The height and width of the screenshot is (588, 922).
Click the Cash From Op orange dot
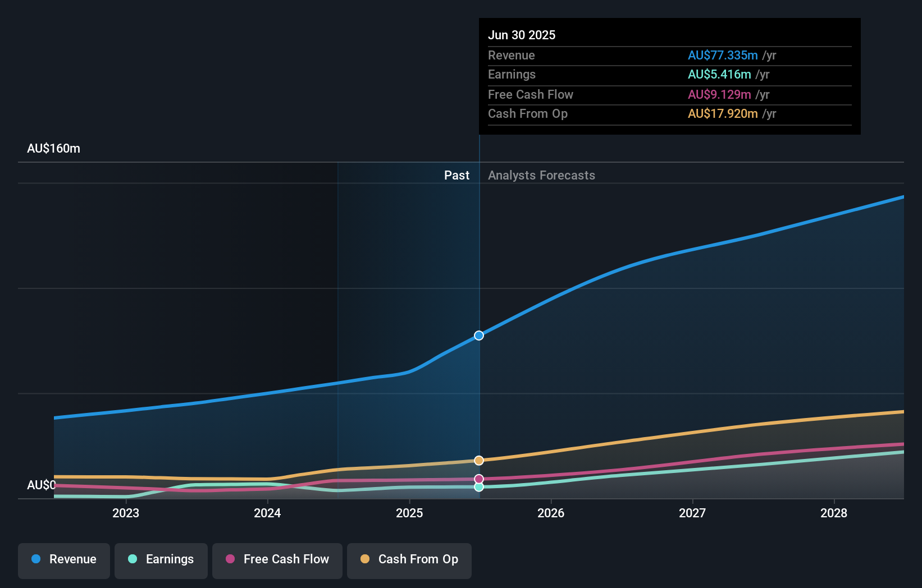click(x=365, y=559)
